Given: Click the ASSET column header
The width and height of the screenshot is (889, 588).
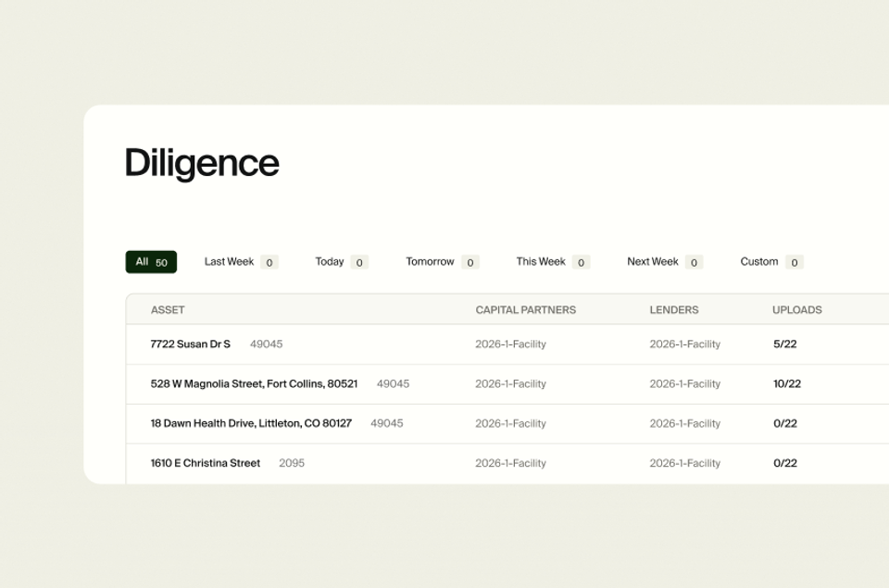Looking at the screenshot, I should (x=168, y=310).
